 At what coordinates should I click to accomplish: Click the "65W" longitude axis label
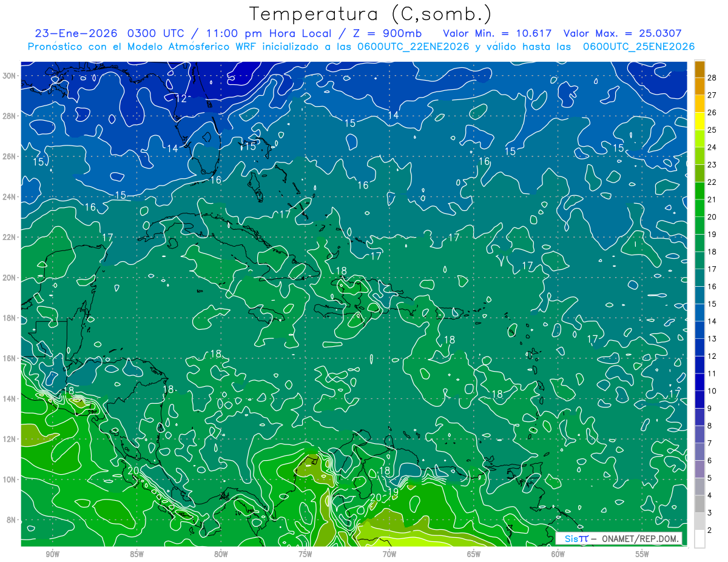[x=474, y=555]
